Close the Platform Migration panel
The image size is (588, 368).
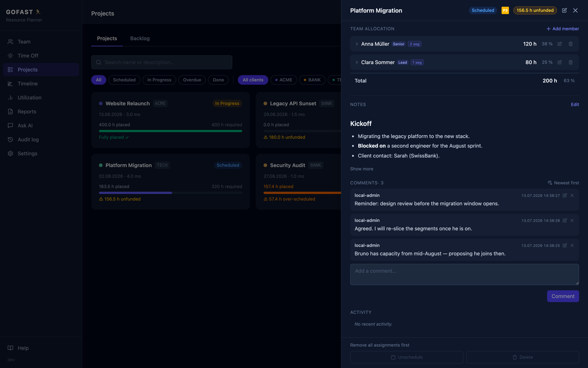[x=575, y=10]
